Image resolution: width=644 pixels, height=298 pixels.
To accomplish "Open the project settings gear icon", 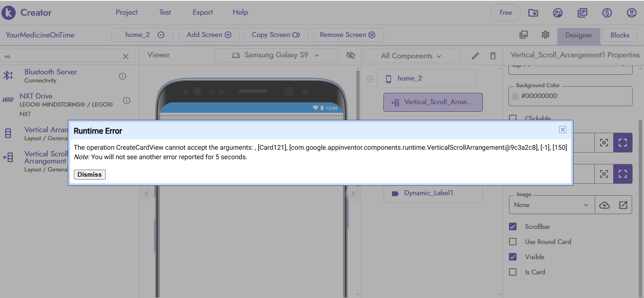I will [545, 35].
